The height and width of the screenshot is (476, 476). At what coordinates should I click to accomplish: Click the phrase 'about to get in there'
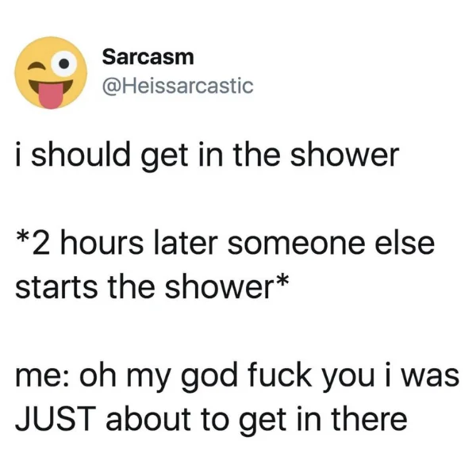coord(256,420)
